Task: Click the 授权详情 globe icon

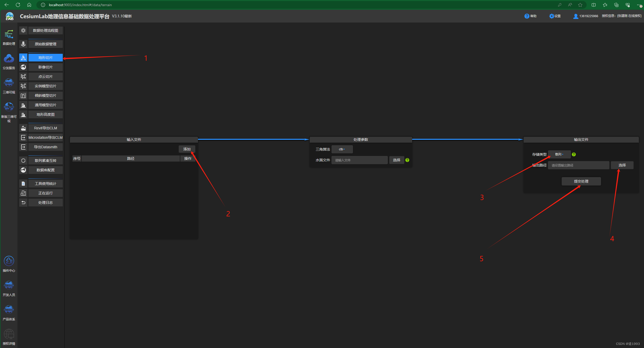Action: coord(9,334)
